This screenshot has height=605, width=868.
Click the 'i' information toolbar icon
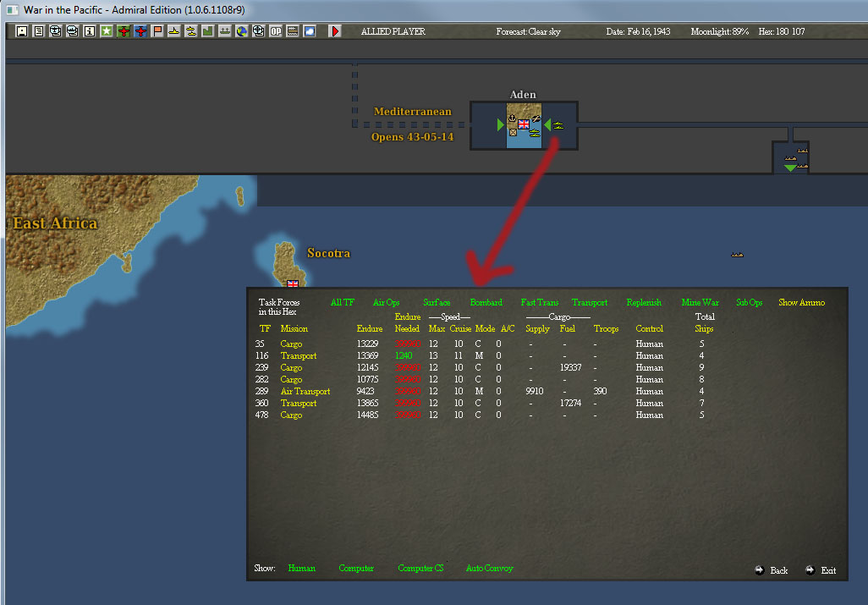pos(89,31)
